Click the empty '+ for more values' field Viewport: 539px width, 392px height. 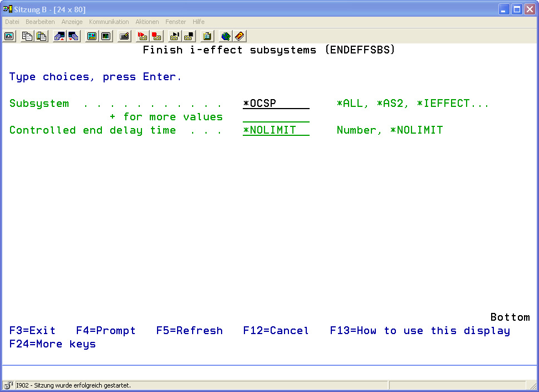pyautogui.click(x=276, y=117)
